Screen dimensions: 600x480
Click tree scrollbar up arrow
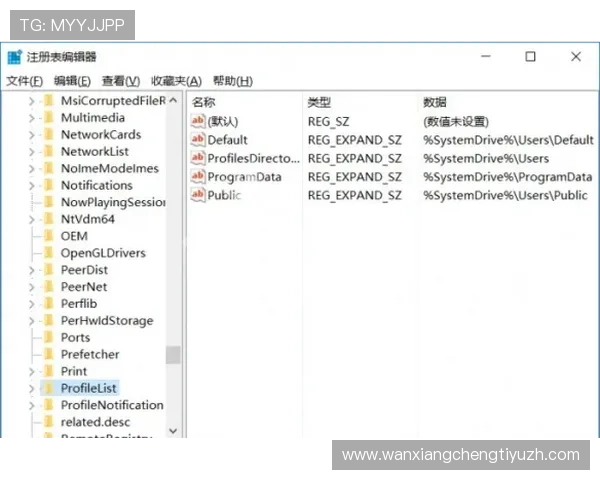[x=173, y=100]
